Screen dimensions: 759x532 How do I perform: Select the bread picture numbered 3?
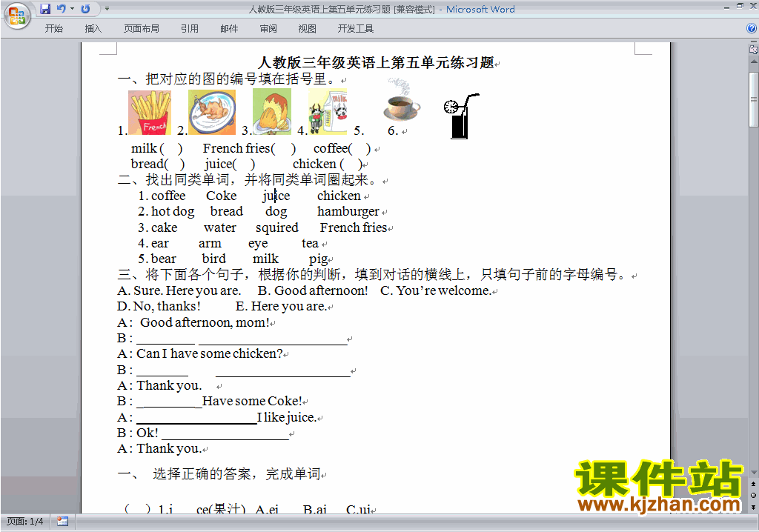tap(272, 111)
